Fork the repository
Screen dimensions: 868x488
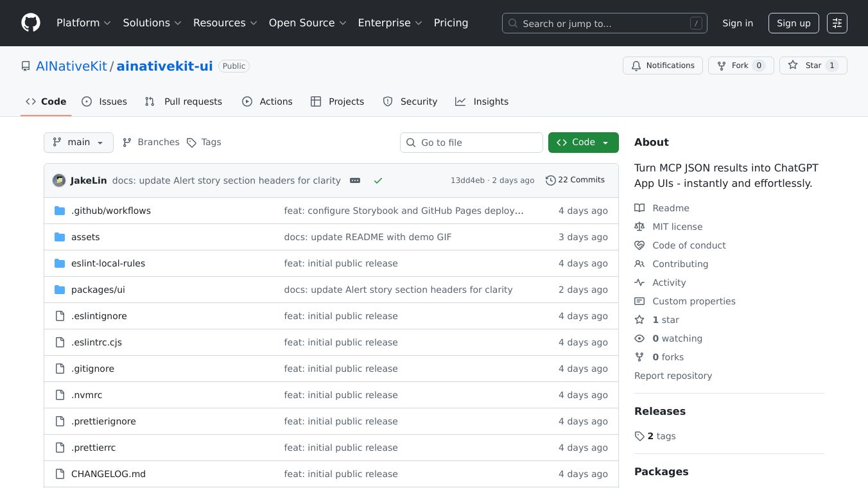[740, 65]
